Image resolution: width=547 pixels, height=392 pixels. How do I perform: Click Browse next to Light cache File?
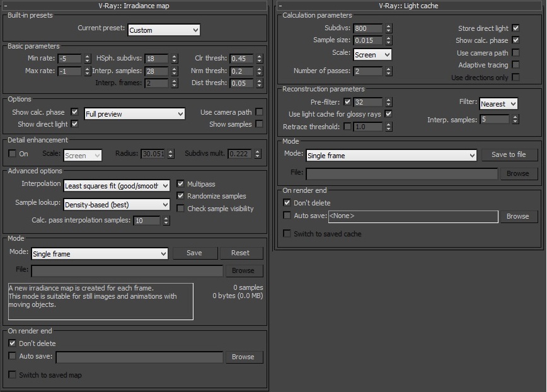518,173
